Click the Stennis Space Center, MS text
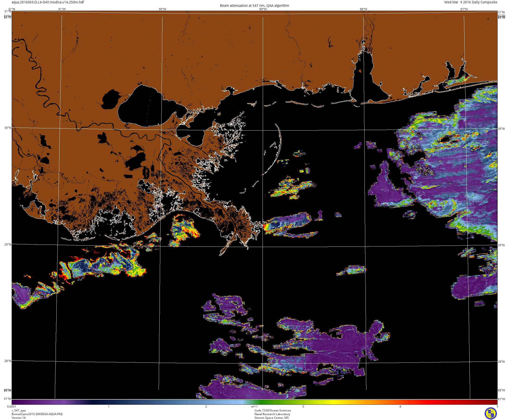The height and width of the screenshot is (420, 509). tap(271, 418)
